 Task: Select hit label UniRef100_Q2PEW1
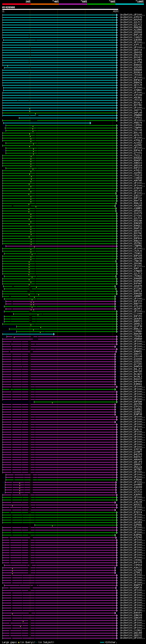click(x=131, y=525)
